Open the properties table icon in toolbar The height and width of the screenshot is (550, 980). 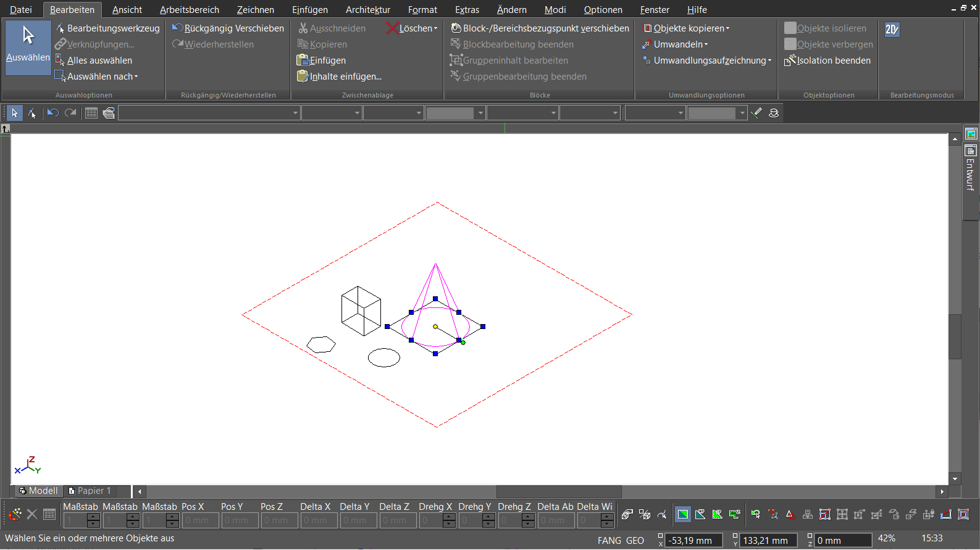point(91,113)
